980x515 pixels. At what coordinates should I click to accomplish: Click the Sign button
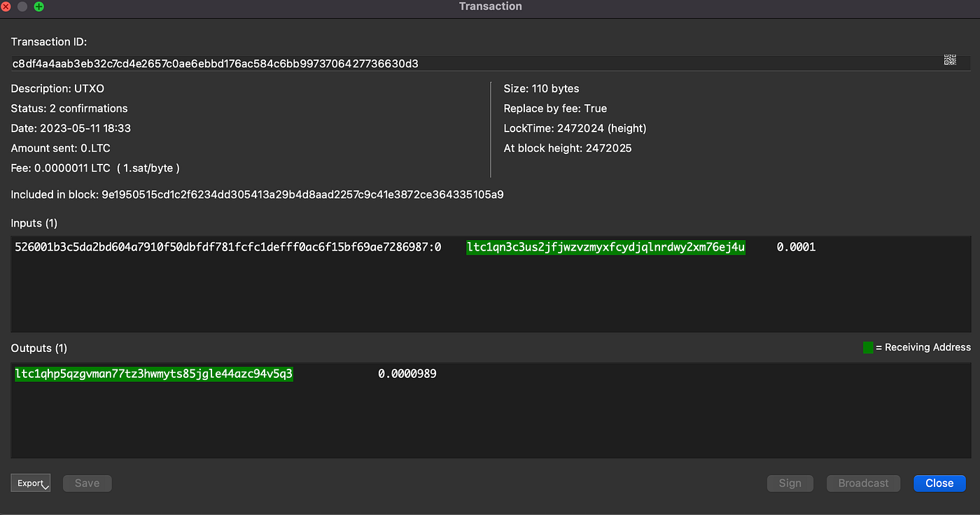point(790,483)
